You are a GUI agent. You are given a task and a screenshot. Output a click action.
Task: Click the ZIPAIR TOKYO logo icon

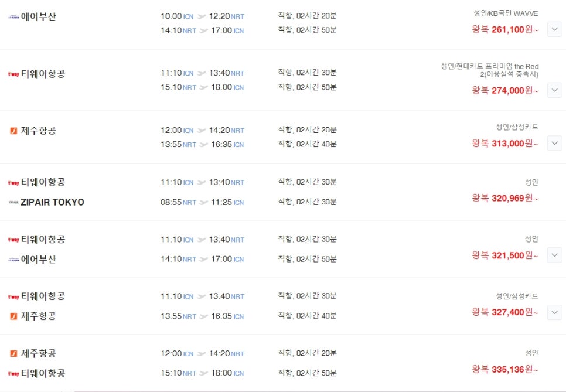(x=13, y=202)
